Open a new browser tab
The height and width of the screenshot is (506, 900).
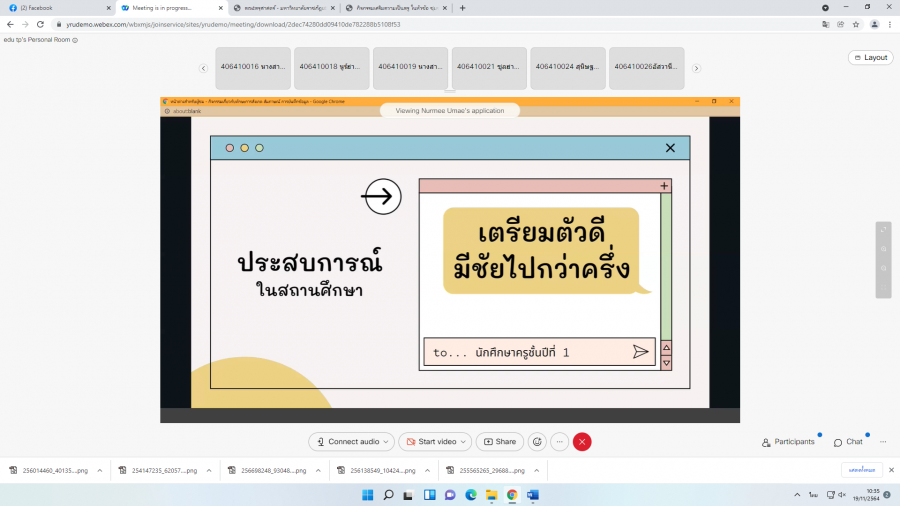pyautogui.click(x=462, y=7)
